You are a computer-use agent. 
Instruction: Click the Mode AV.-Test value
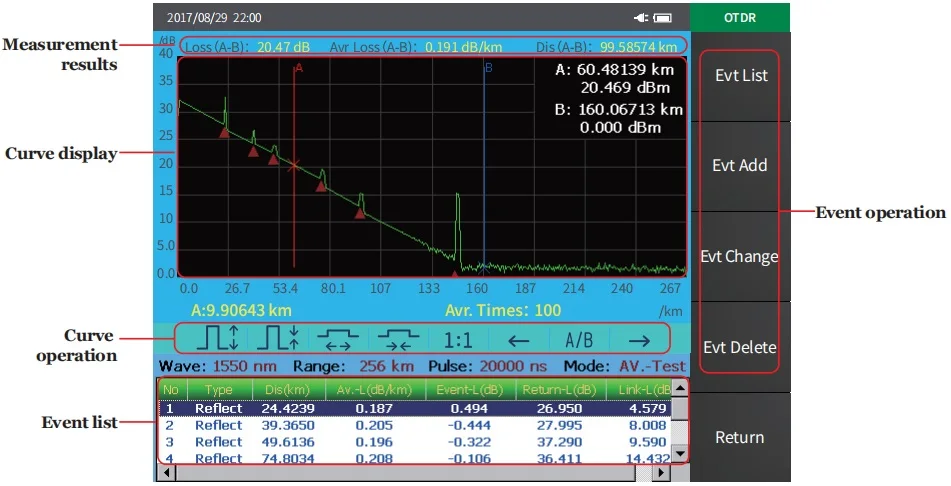tap(652, 366)
